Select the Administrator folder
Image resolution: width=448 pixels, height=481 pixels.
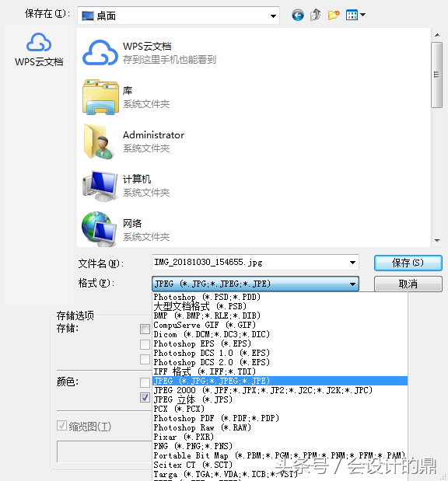click(133, 141)
